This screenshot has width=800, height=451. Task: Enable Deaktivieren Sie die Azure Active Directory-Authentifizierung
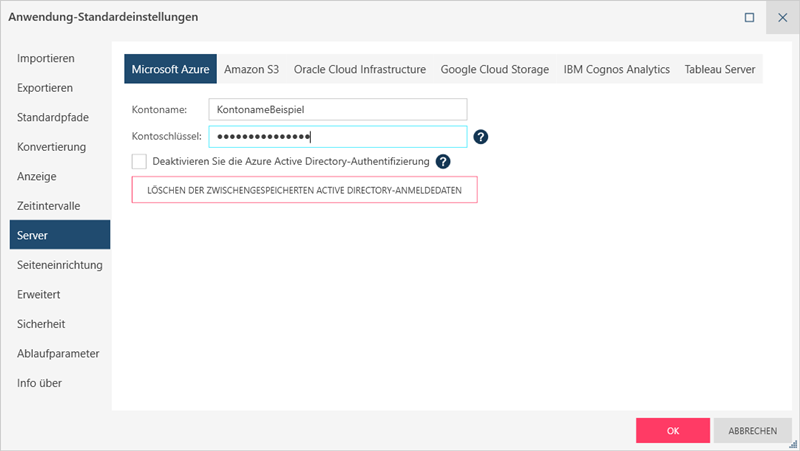139,161
